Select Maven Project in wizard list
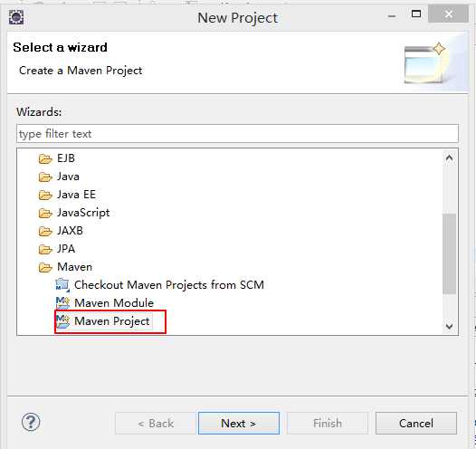476x449 pixels. [111, 320]
